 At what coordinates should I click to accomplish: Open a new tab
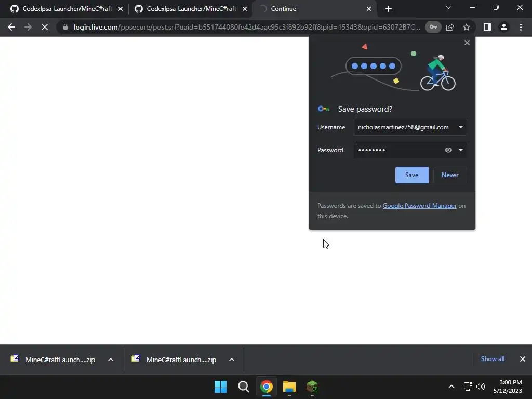click(389, 9)
